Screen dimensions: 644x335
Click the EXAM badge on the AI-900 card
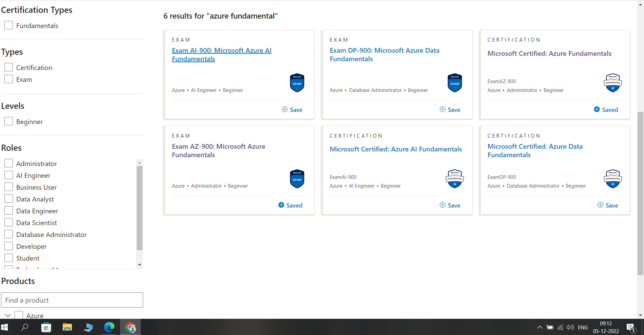tap(297, 83)
